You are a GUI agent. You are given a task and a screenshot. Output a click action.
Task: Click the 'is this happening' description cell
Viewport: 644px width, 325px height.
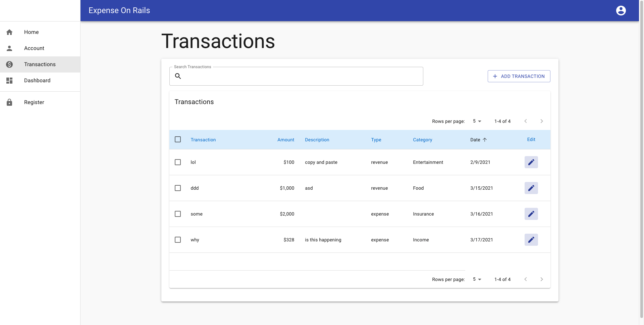click(x=323, y=240)
